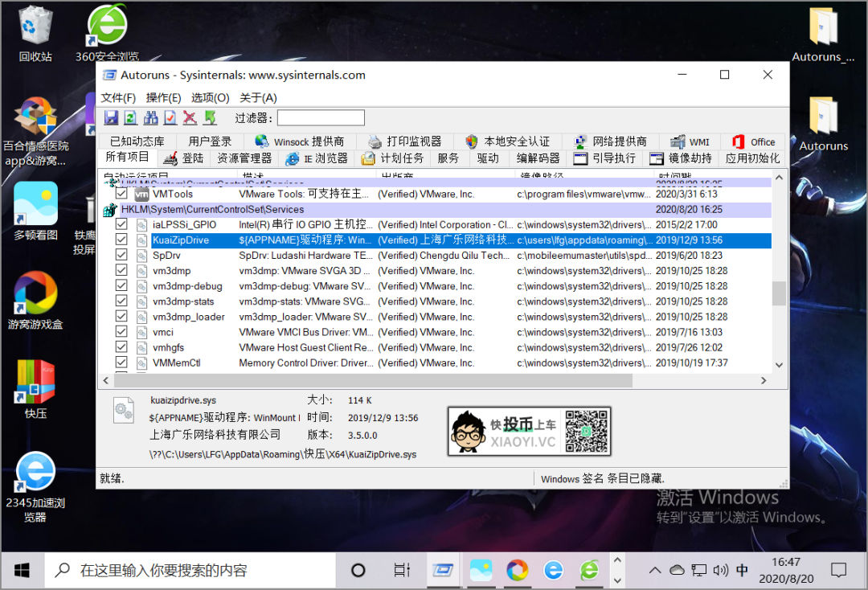Switch to the 计划任务 tab

pyautogui.click(x=403, y=158)
